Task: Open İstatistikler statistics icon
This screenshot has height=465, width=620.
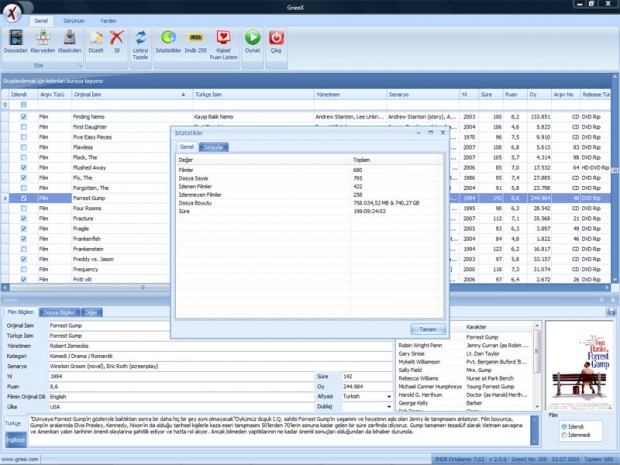Action: [168, 42]
